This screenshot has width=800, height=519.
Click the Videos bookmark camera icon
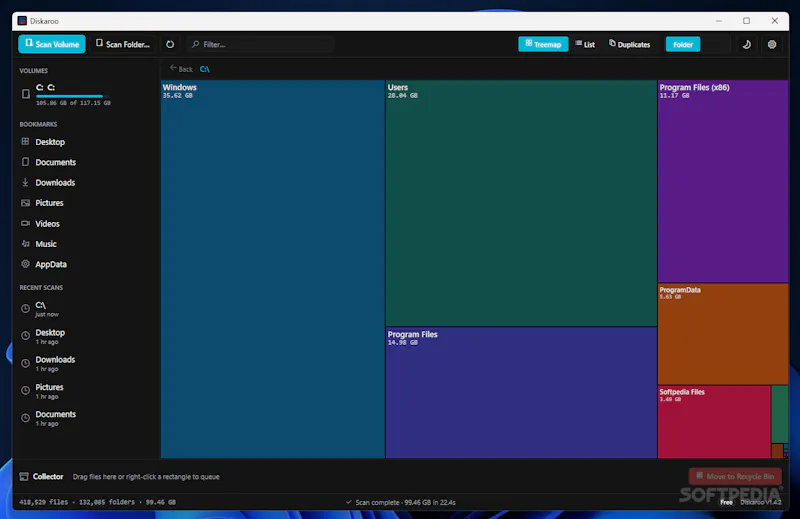(25, 223)
